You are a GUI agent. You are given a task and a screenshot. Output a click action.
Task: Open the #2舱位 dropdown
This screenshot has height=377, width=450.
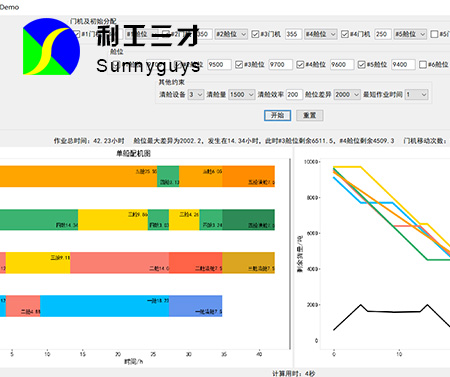(231, 34)
